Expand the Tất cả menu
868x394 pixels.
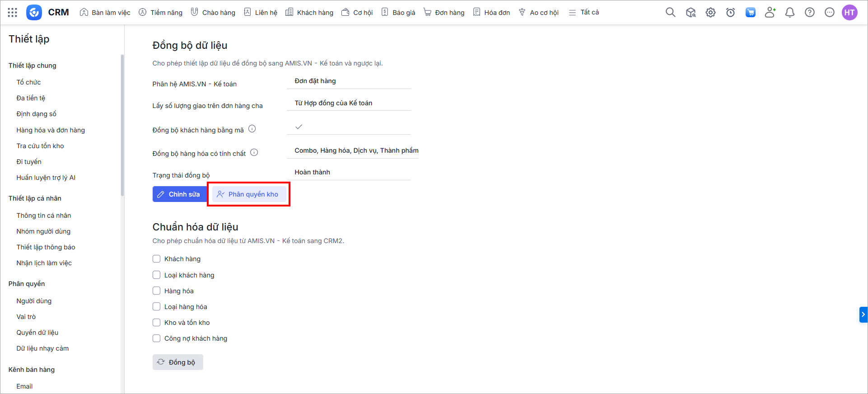(583, 13)
